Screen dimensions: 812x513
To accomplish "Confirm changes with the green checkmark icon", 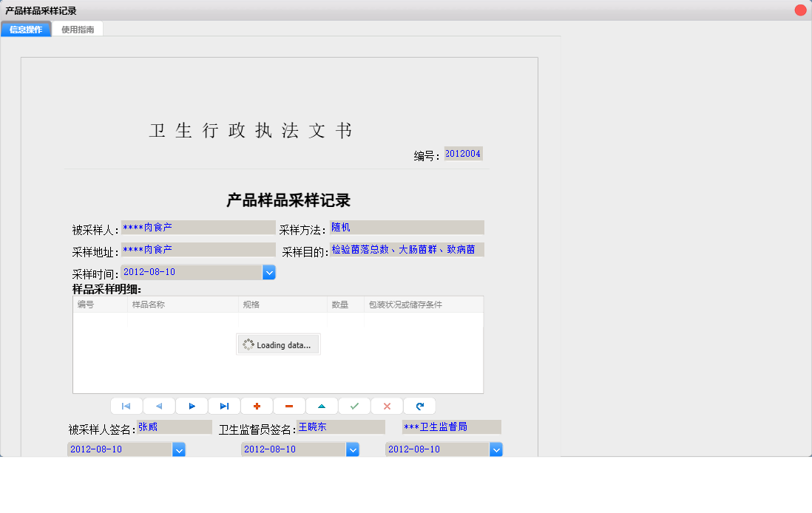I will coord(353,406).
